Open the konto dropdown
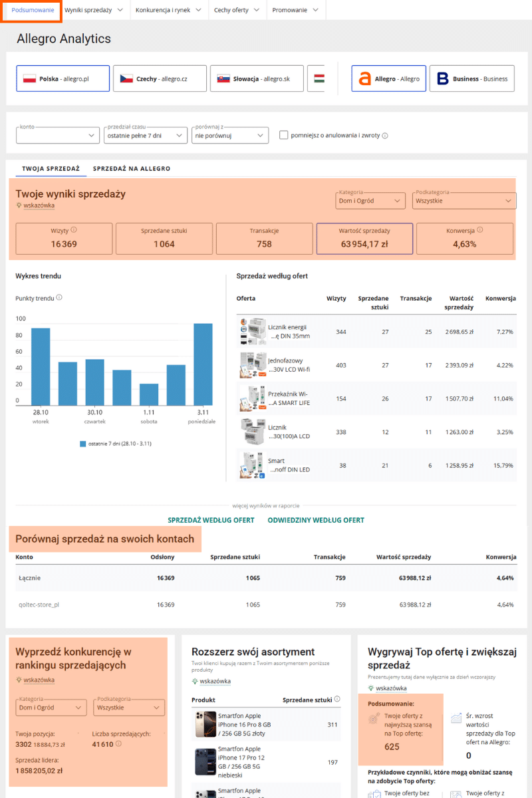Viewport: 532px width, 798px height. 58,135
